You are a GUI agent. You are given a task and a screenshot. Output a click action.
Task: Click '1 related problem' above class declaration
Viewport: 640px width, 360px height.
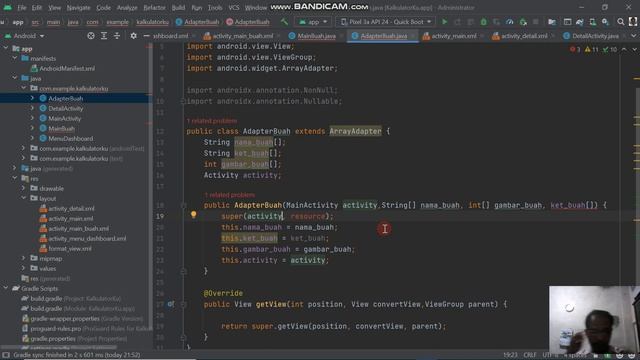(211, 121)
